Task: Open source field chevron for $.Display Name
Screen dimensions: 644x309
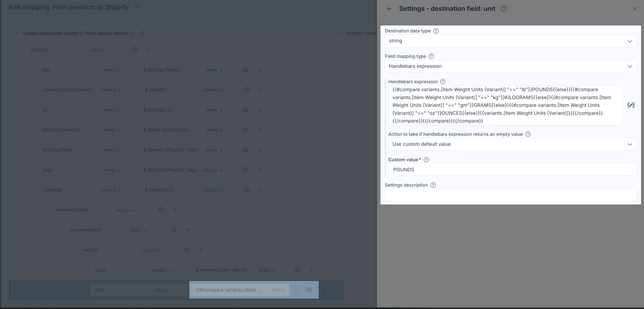Action: click(230, 70)
